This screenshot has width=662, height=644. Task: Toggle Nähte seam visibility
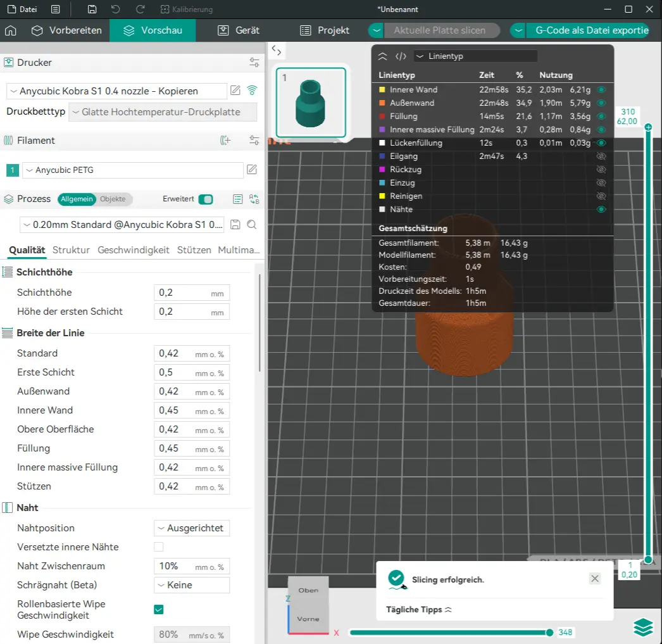[x=601, y=210]
